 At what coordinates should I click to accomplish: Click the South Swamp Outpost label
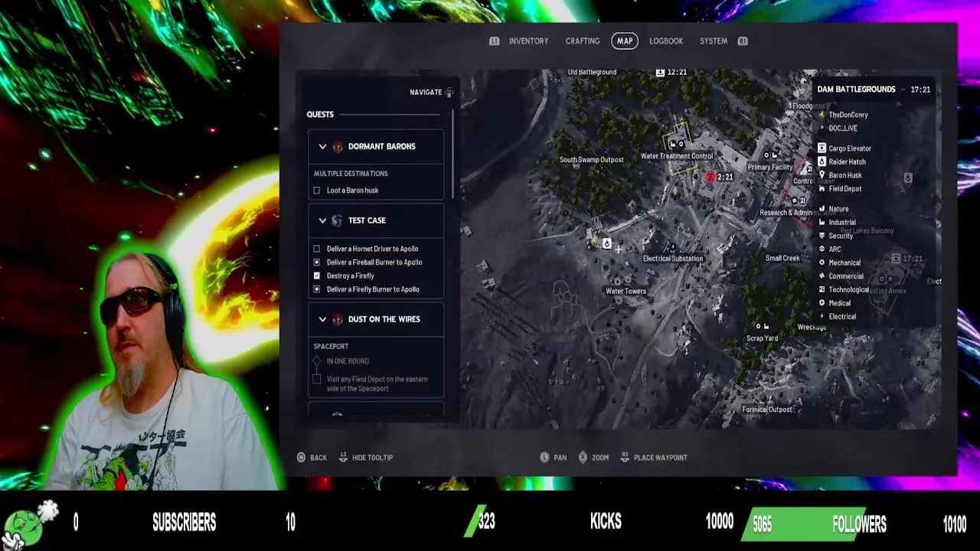click(591, 160)
